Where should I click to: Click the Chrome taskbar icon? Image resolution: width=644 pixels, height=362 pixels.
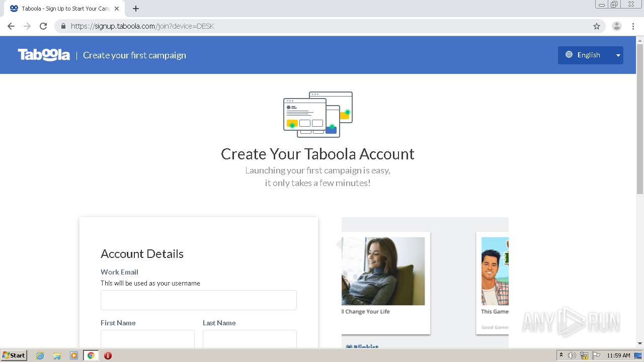[x=91, y=355]
